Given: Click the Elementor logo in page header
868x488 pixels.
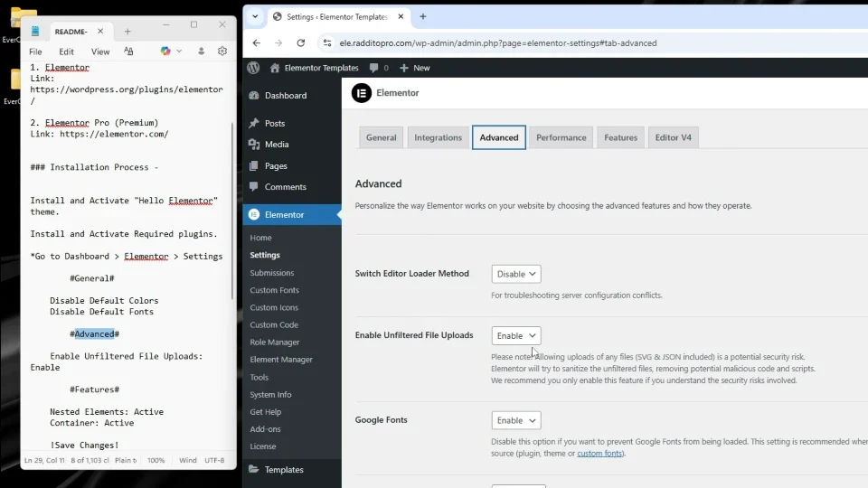Looking at the screenshot, I should 362,93.
